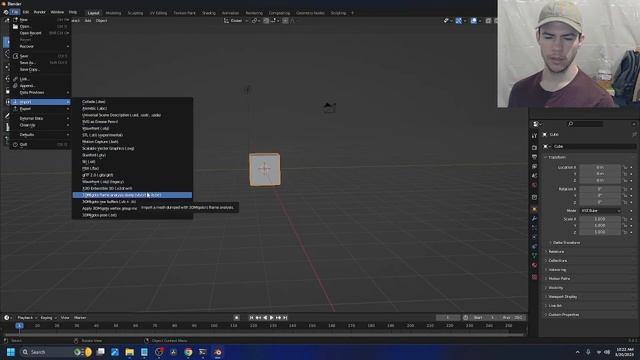Select Motion Capture (.bvh) import entry
Image resolution: width=640 pixels, height=360 pixels.
click(x=132, y=142)
